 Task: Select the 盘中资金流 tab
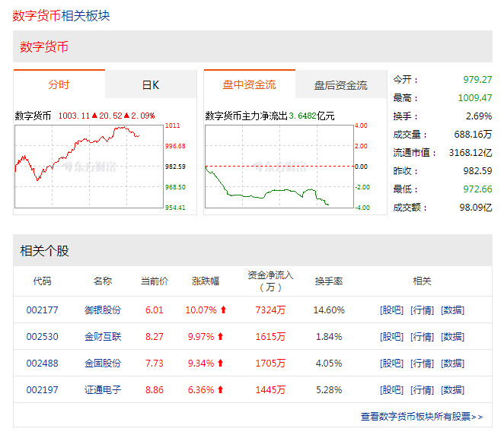click(250, 84)
